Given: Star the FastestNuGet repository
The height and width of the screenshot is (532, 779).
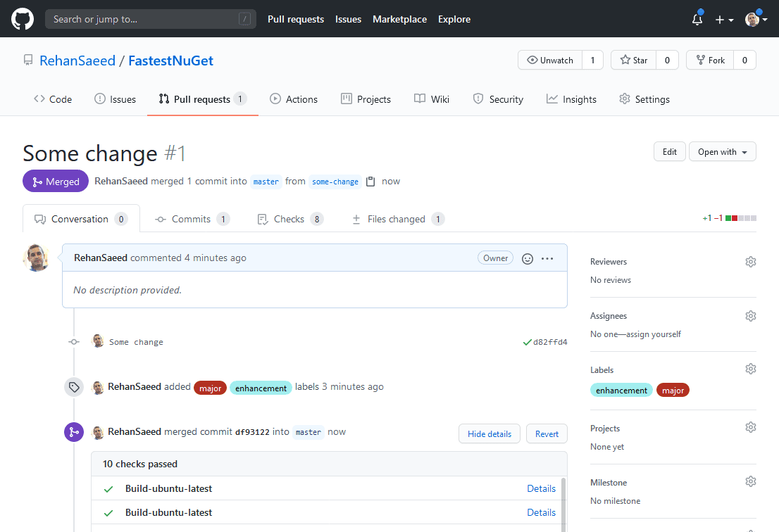Looking at the screenshot, I should [633, 60].
